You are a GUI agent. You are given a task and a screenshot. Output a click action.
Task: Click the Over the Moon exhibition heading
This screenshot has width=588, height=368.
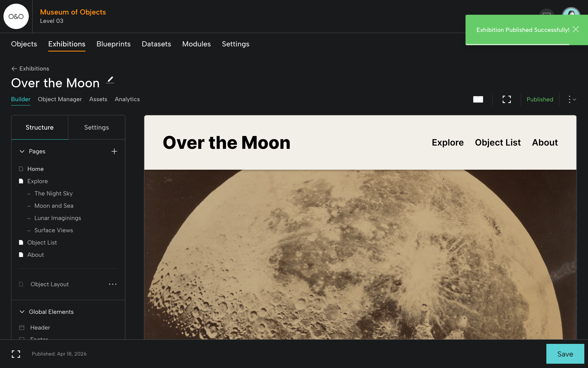pyautogui.click(x=55, y=83)
